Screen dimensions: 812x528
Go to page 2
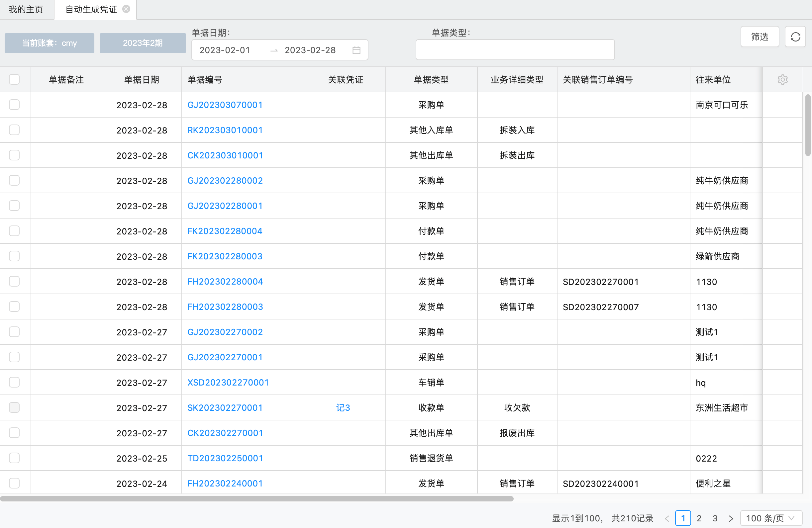pos(699,518)
